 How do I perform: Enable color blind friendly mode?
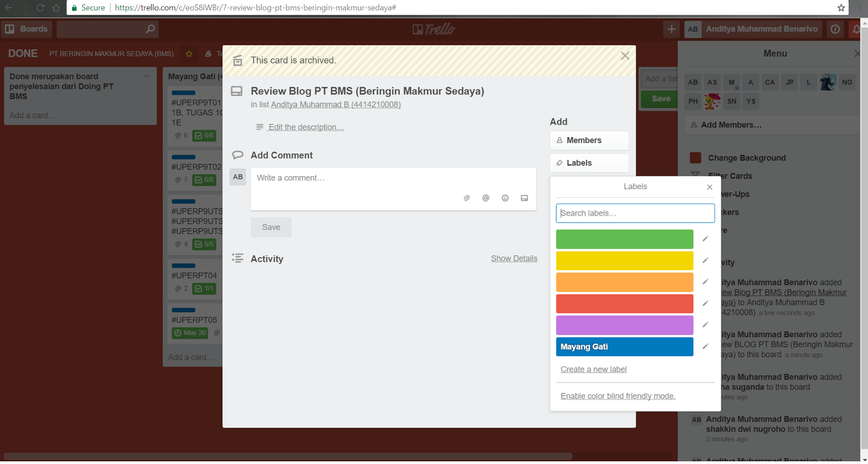[618, 396]
